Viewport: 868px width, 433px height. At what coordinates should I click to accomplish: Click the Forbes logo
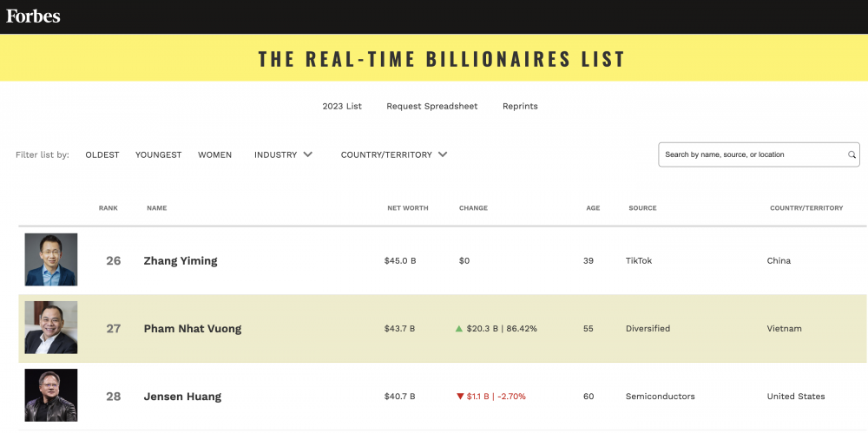(x=33, y=16)
